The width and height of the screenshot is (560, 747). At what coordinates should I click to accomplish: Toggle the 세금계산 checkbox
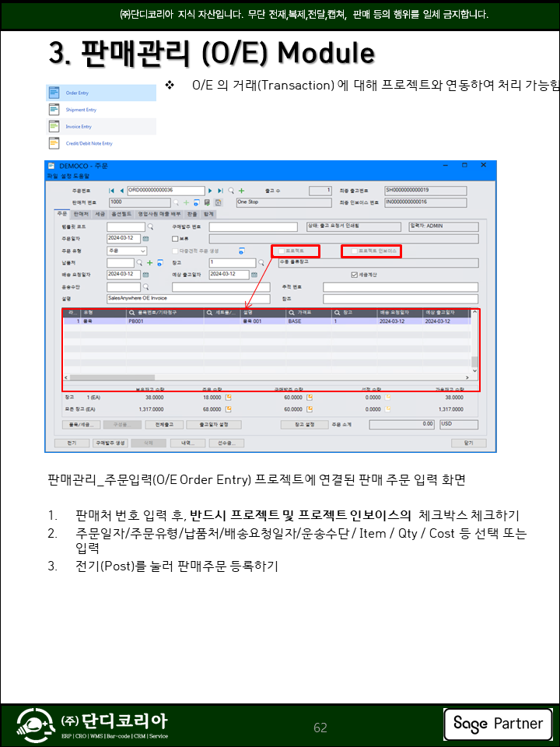pos(354,275)
